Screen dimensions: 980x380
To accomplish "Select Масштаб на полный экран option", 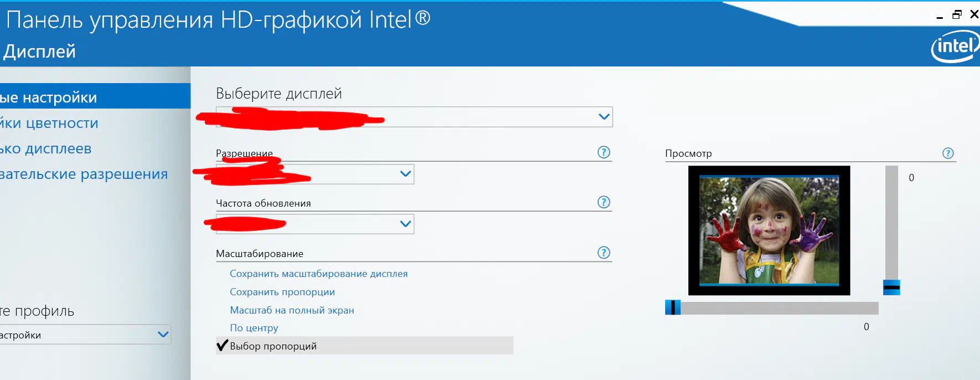I will point(292,310).
